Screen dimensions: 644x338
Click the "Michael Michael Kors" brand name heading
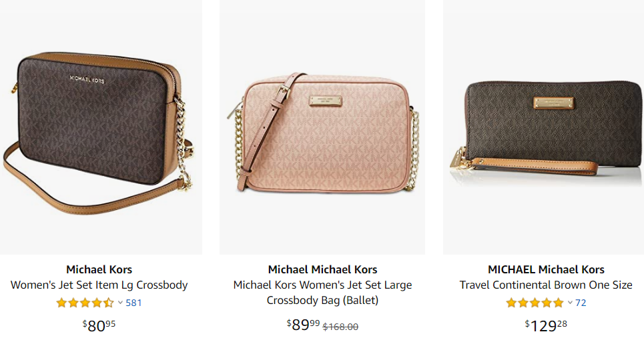click(x=322, y=269)
